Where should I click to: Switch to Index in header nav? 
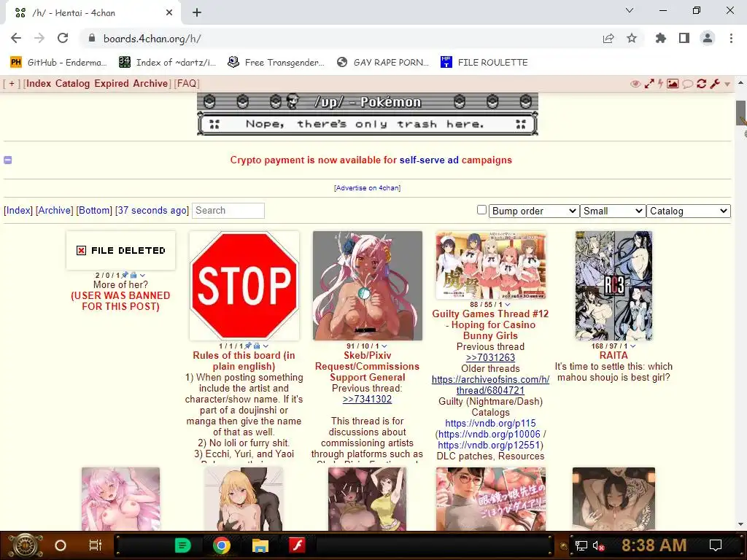pos(39,84)
